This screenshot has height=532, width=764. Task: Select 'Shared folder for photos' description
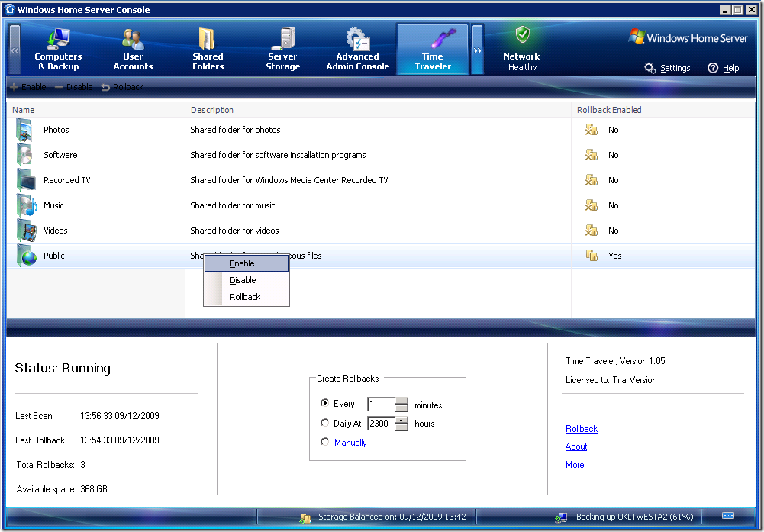[x=235, y=130]
